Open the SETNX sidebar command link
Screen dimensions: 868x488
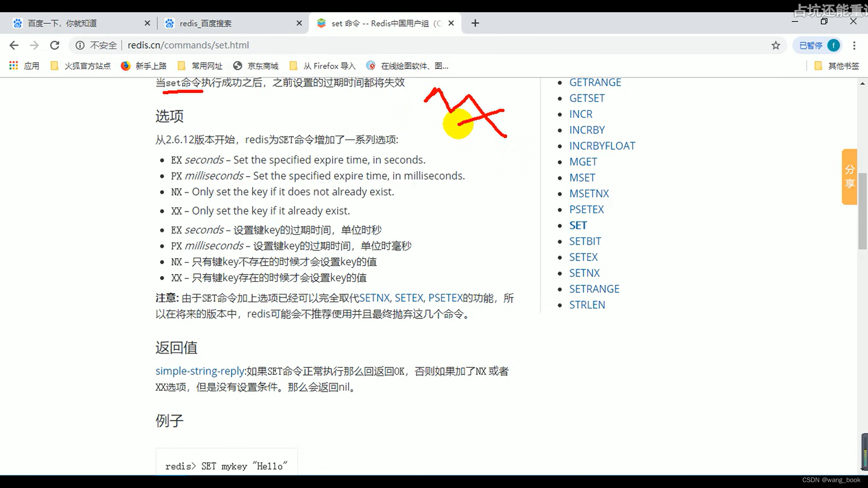(584, 273)
